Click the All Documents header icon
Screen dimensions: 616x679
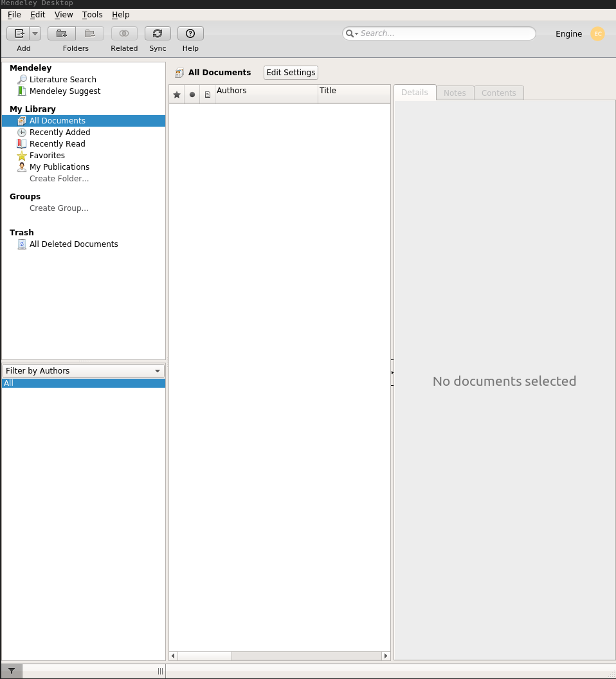(x=179, y=73)
